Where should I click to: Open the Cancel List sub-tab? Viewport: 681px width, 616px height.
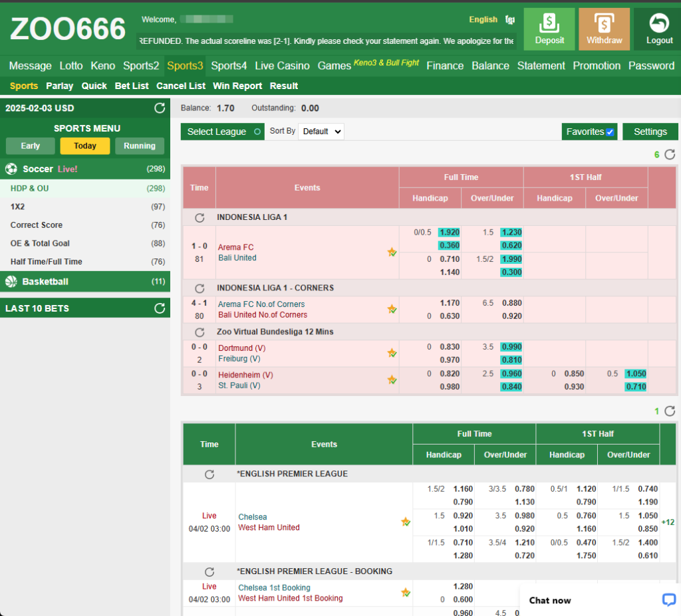pyautogui.click(x=181, y=86)
